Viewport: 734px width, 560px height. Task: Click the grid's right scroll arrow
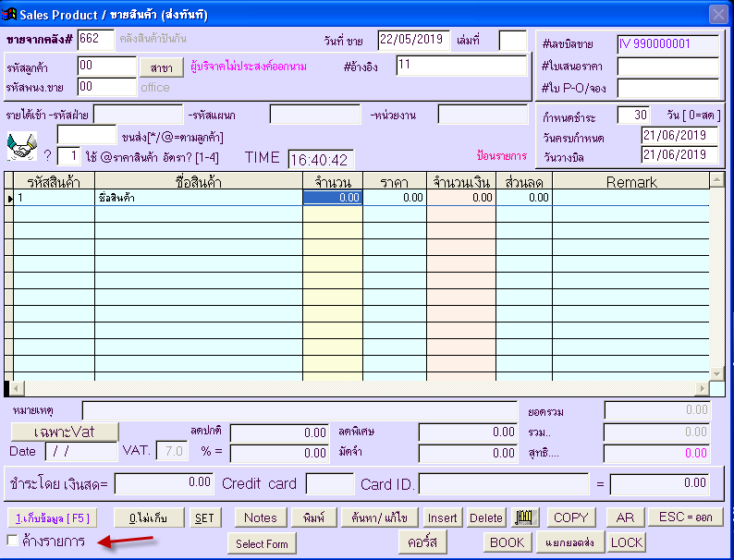point(702,388)
